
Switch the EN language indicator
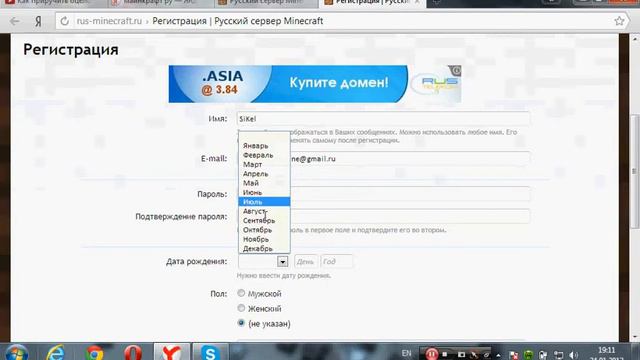pyautogui.click(x=407, y=353)
